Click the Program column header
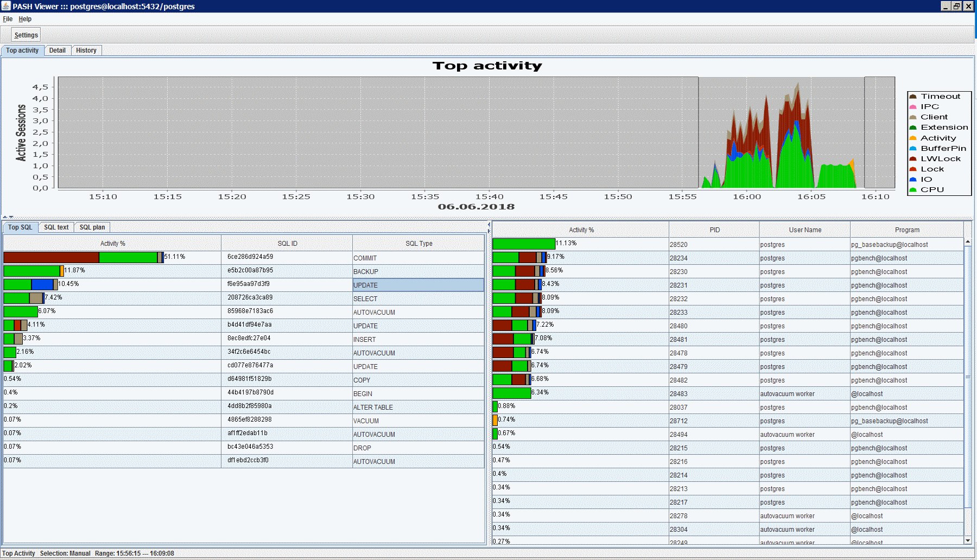Screen dimensions: 977x560 tap(907, 230)
